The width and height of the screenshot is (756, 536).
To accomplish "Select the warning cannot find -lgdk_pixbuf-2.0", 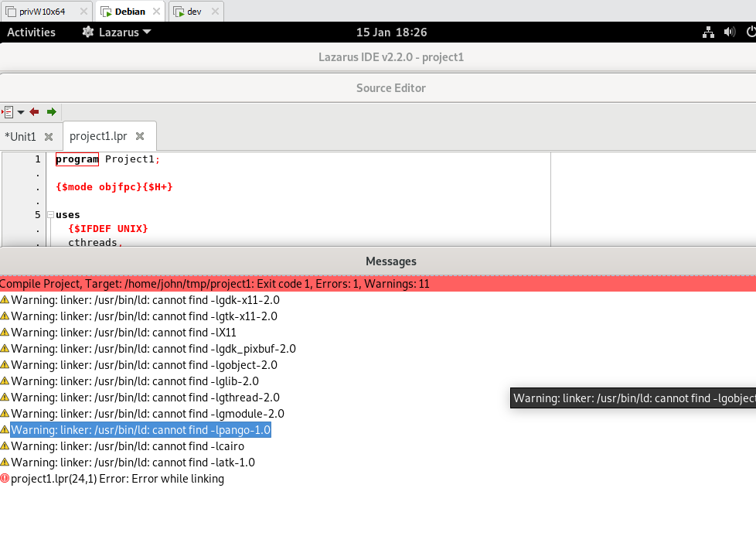I will [x=153, y=349].
